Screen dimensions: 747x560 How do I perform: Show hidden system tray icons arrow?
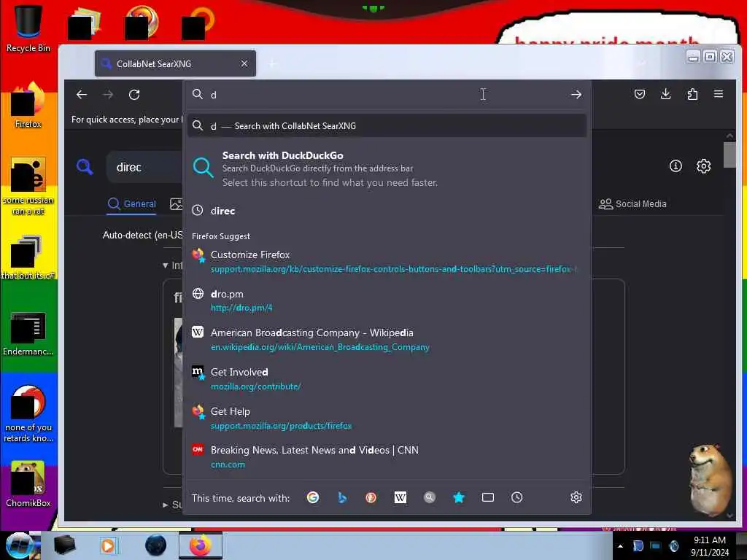tap(620, 546)
